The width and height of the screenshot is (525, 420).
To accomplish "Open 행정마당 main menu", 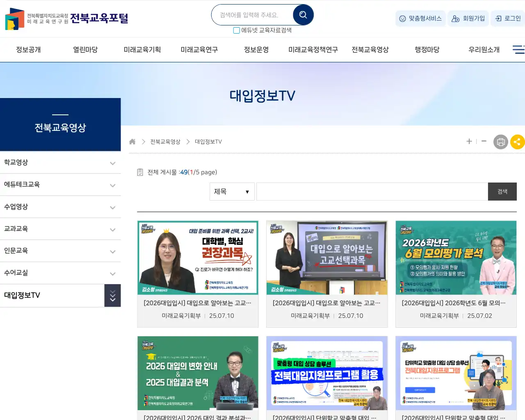I will coord(427,50).
